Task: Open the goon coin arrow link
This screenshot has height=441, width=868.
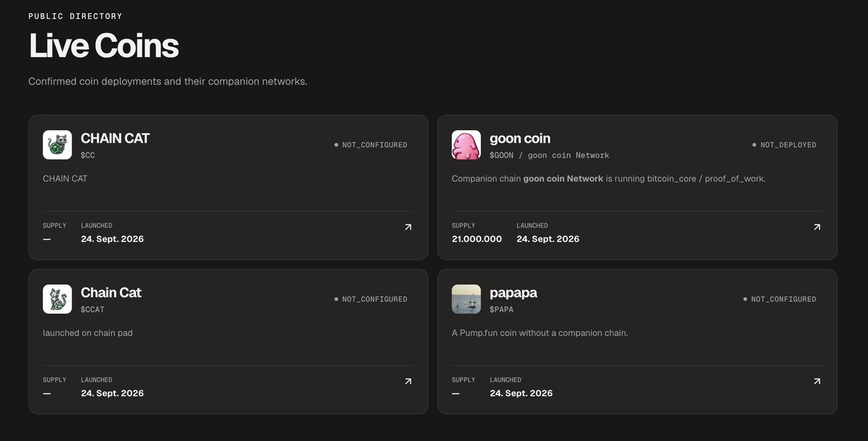Action: click(817, 227)
